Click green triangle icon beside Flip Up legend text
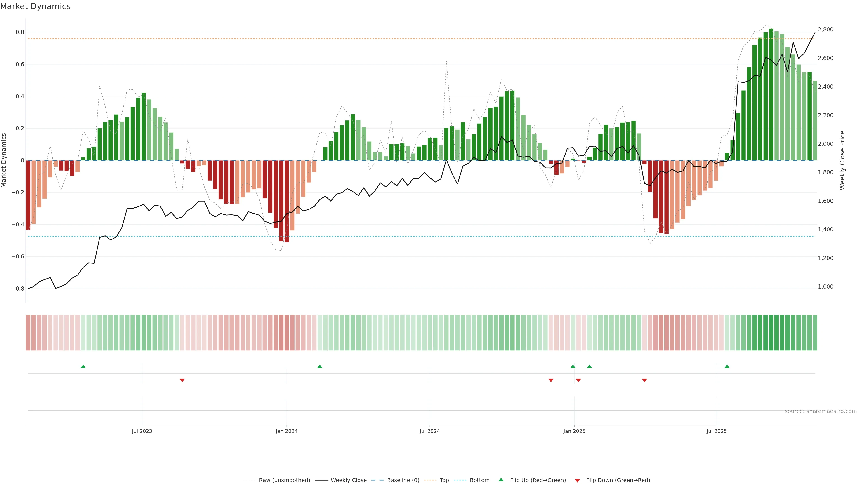Viewport: 868px width, 488px height. 501,480
